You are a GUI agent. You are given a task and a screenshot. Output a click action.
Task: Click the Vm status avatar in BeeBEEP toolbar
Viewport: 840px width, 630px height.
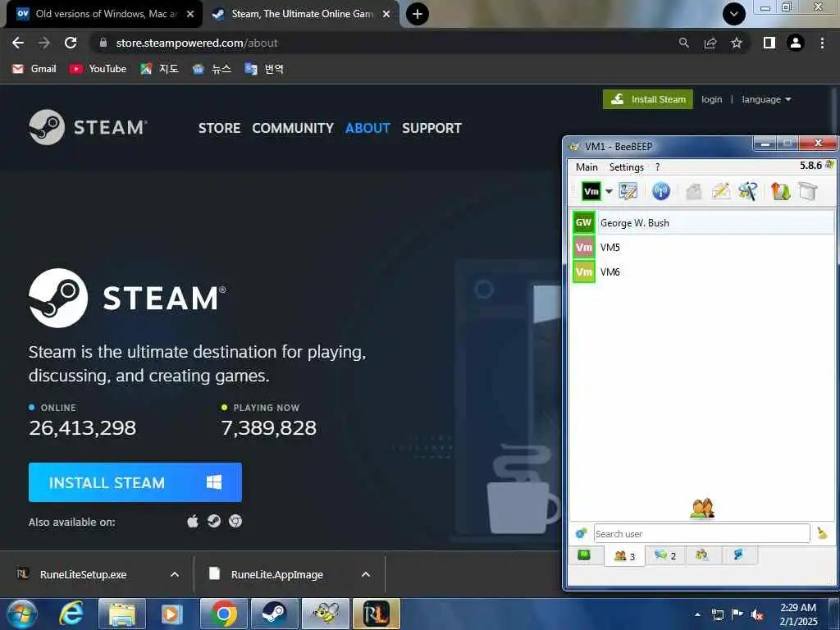pyautogui.click(x=591, y=191)
